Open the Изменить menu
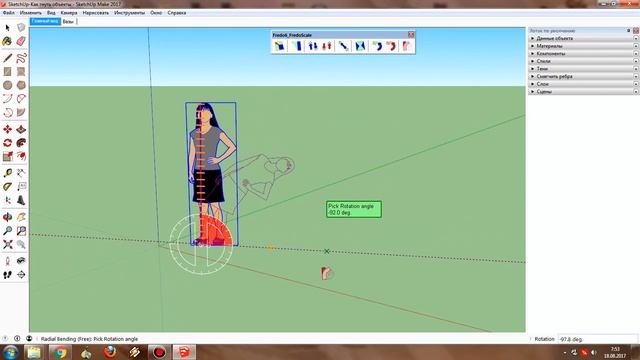 click(x=31, y=13)
